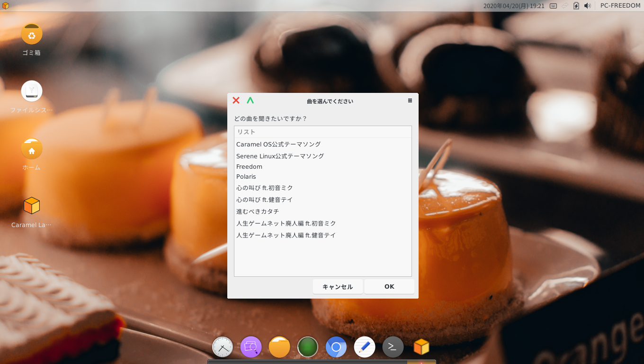Open the orange file manager dock icon

[279, 347]
